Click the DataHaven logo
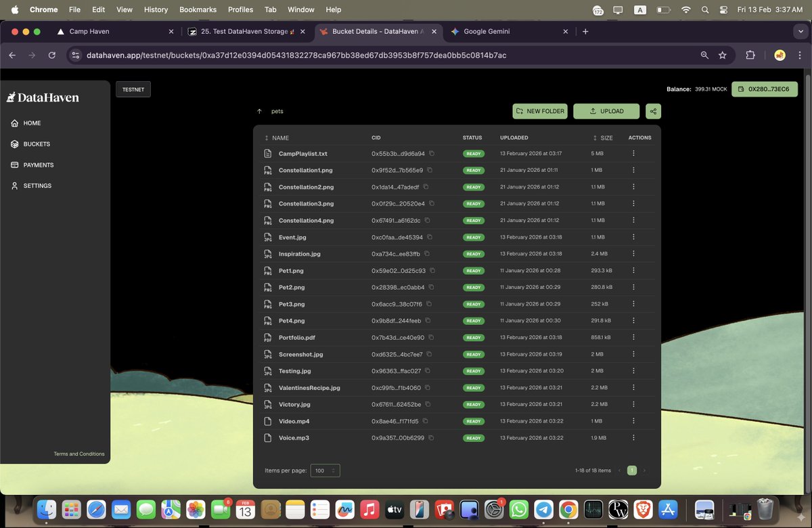Screen dimensions: 812x528 [43, 97]
